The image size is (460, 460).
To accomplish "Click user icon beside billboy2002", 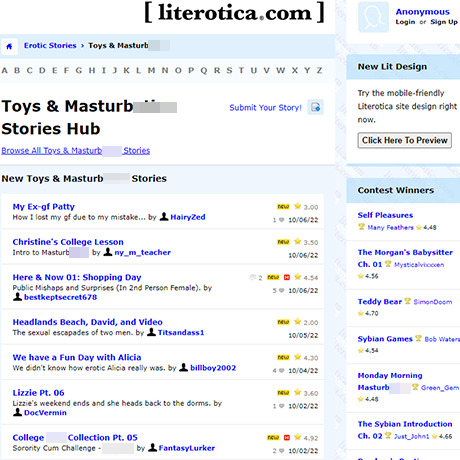I will (184, 367).
